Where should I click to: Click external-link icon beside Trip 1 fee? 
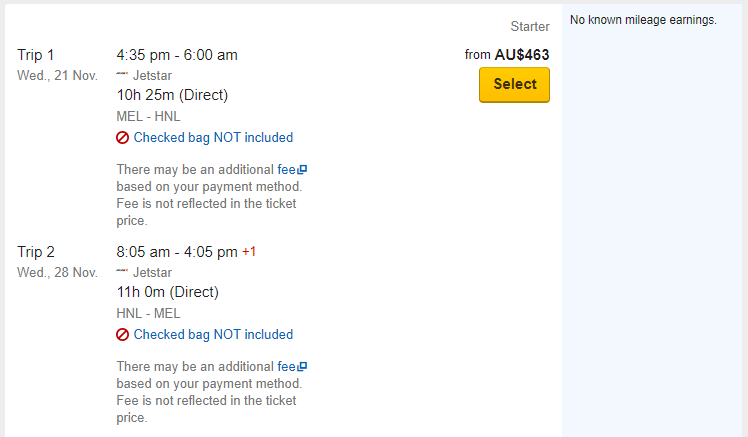pyautogui.click(x=302, y=170)
